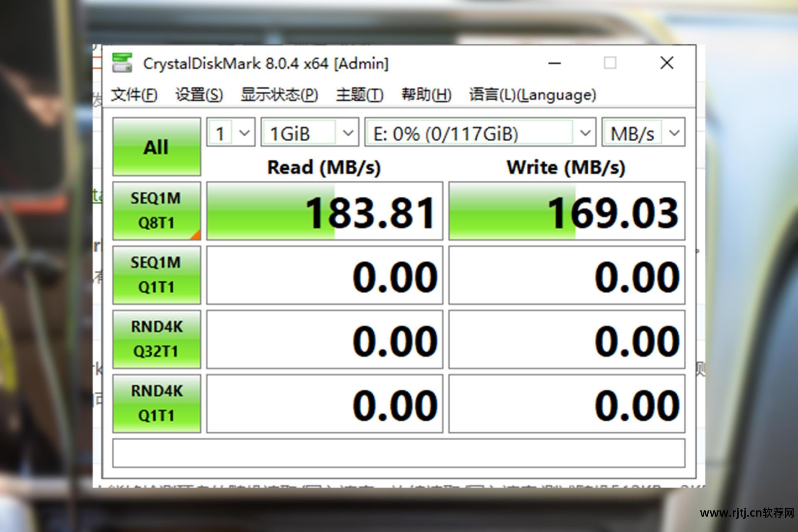Viewport: 798px width, 532px height.
Task: Click the CrystalDiskMark app icon in title bar
Action: pos(122,63)
